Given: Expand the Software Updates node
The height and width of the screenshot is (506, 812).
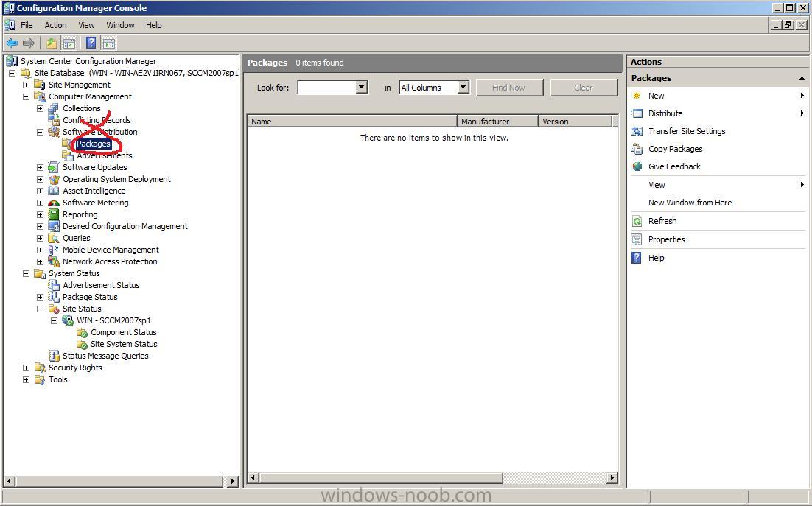Looking at the screenshot, I should 40,167.
